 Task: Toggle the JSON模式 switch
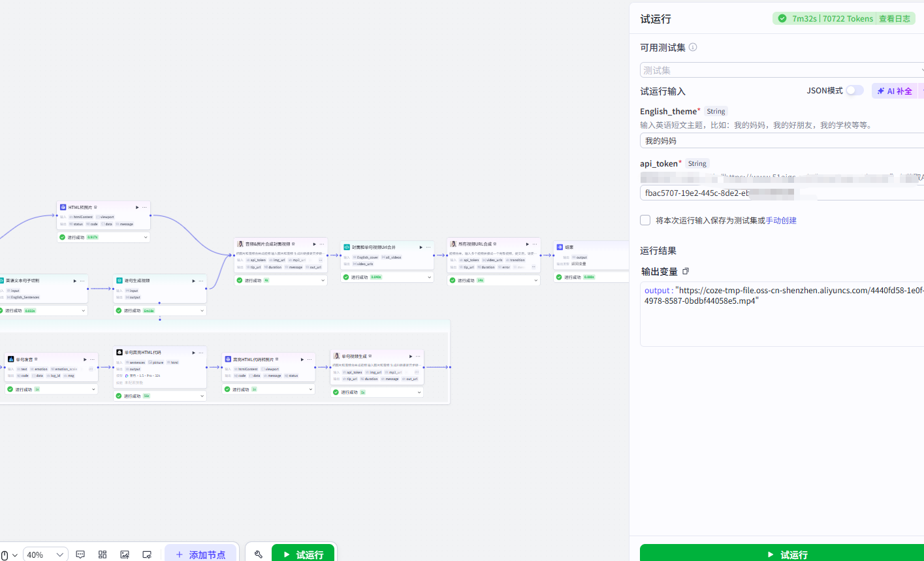855,91
